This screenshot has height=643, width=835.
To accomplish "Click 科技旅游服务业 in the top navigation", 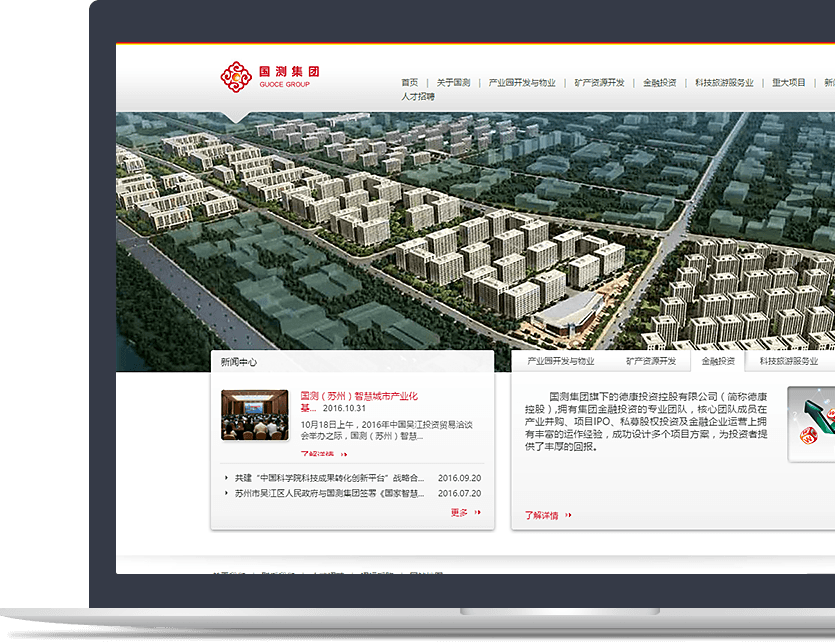I will pos(724,83).
